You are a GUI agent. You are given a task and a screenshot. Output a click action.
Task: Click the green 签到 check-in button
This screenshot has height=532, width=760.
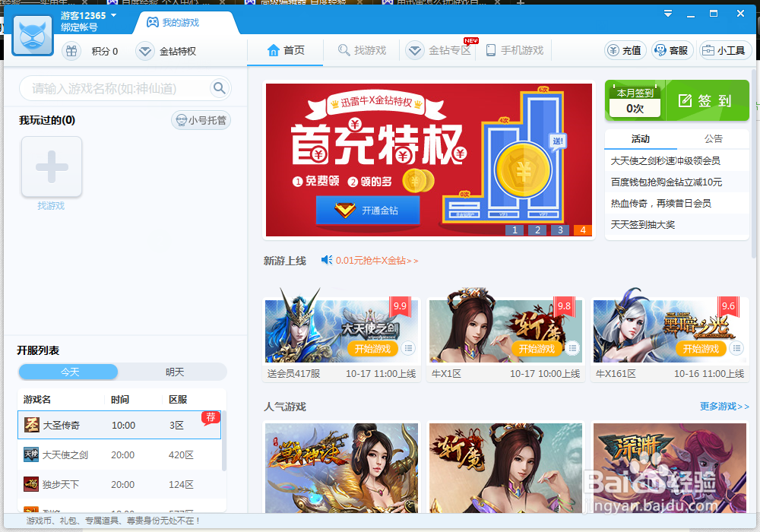[707, 101]
